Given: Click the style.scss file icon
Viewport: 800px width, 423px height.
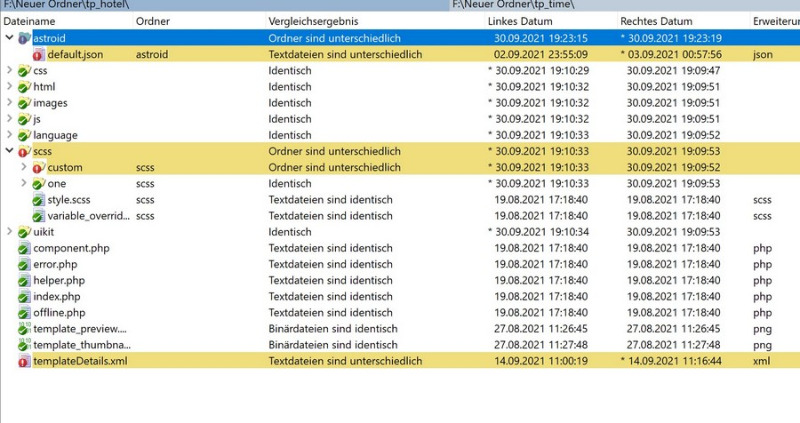Looking at the screenshot, I should (x=38, y=200).
